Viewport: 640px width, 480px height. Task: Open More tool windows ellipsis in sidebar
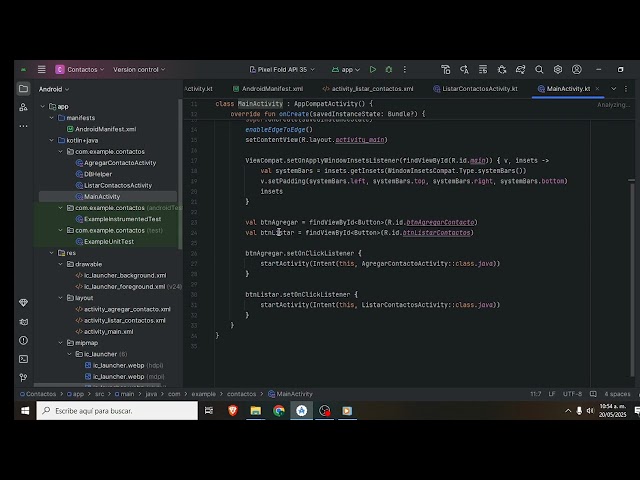click(23, 126)
